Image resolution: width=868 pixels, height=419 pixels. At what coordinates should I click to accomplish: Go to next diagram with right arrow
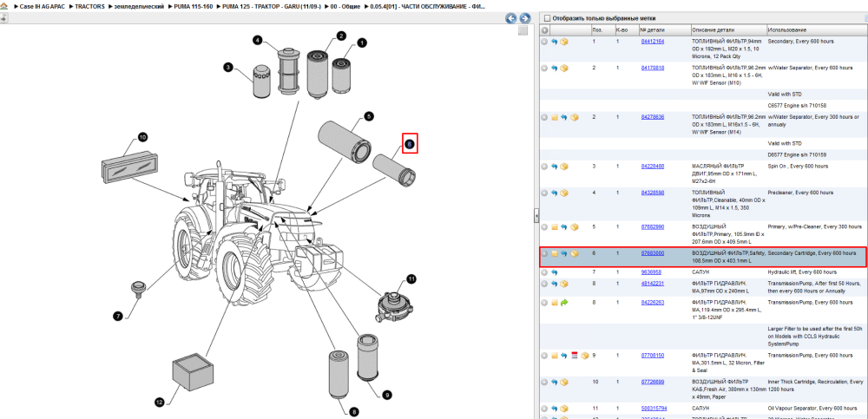pyautogui.click(x=524, y=18)
